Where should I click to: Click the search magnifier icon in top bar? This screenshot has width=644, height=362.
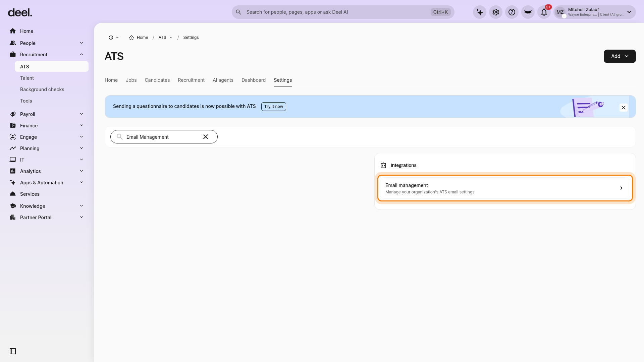tap(238, 12)
